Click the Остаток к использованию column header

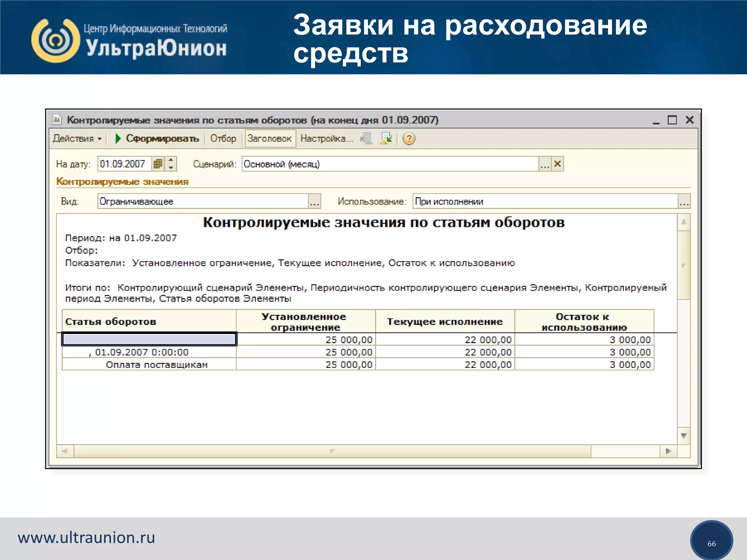coord(584,322)
